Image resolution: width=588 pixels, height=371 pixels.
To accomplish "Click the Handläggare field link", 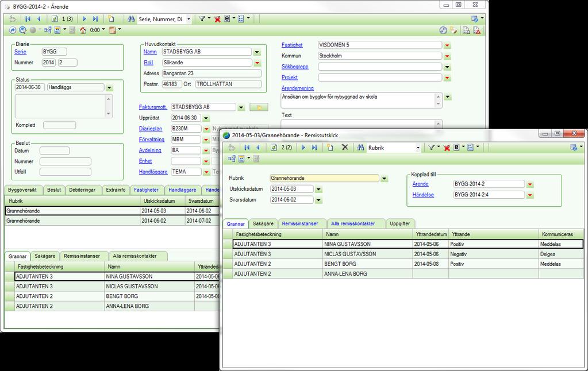I will [x=153, y=172].
